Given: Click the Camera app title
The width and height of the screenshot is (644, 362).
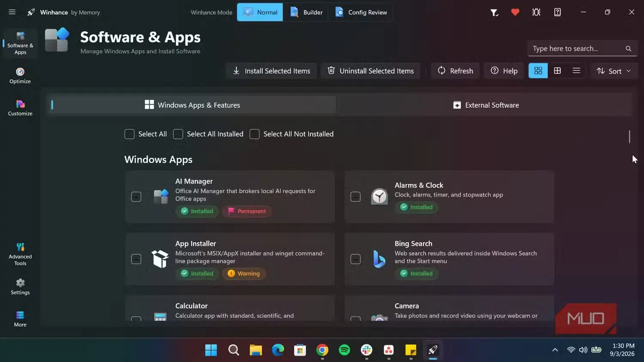Looking at the screenshot, I should pyautogui.click(x=407, y=306).
